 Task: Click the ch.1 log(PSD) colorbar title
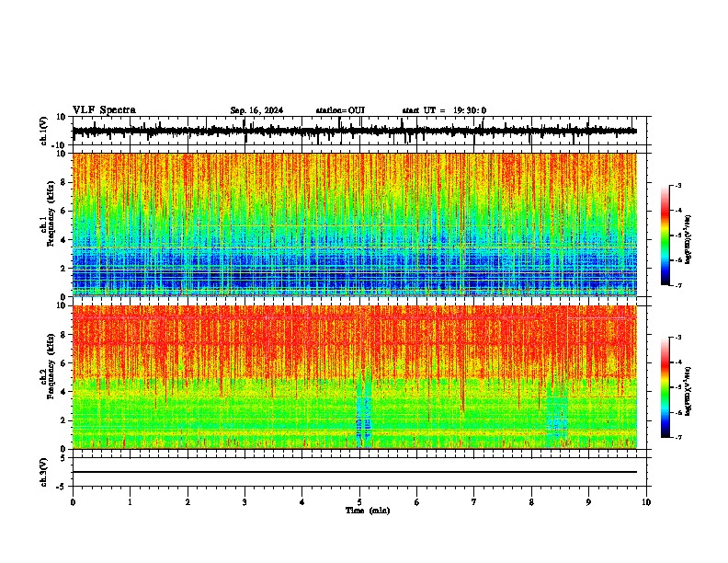coord(688,240)
